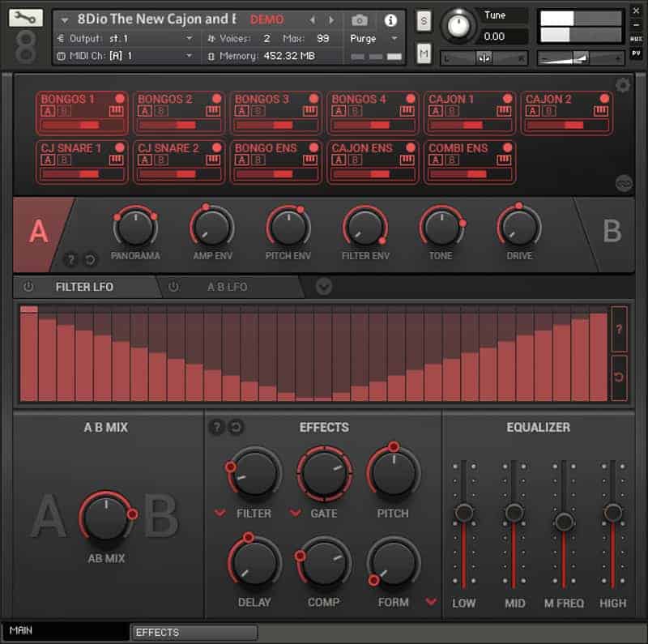The width and height of the screenshot is (648, 644).
Task: Click the link icon beside COMBI ENS
Action: click(624, 183)
